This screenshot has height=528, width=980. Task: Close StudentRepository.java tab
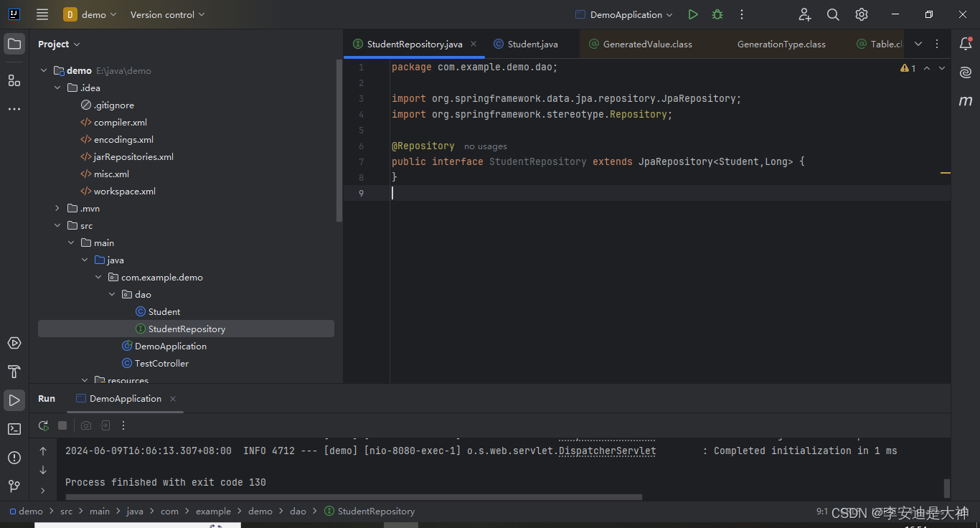coord(473,44)
